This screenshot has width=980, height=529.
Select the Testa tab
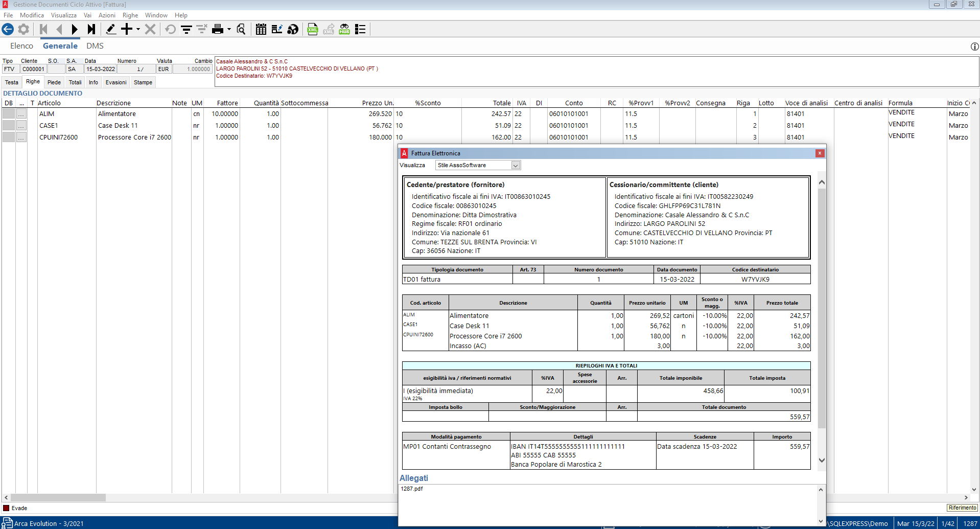(x=12, y=82)
